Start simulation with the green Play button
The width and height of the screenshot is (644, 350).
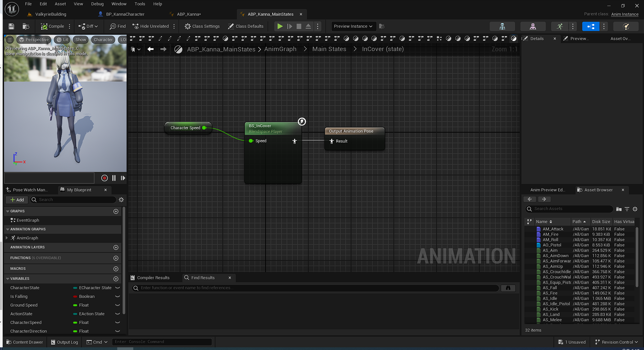click(x=280, y=26)
